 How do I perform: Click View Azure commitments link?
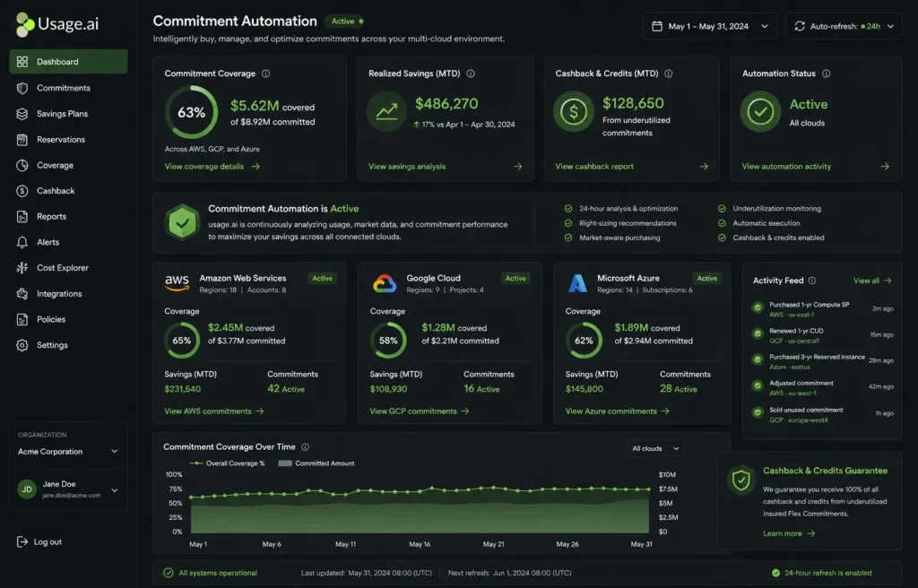click(x=617, y=411)
